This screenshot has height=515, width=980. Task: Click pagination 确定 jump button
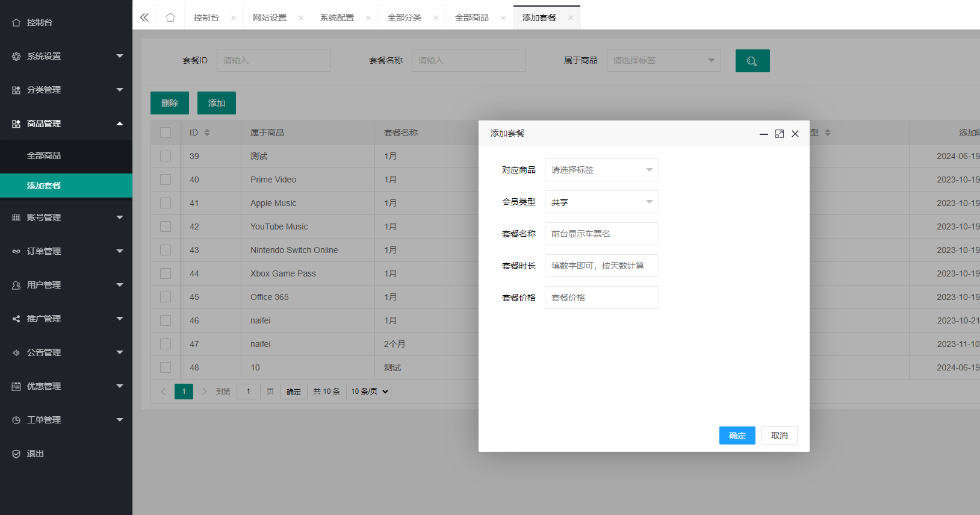pos(294,392)
